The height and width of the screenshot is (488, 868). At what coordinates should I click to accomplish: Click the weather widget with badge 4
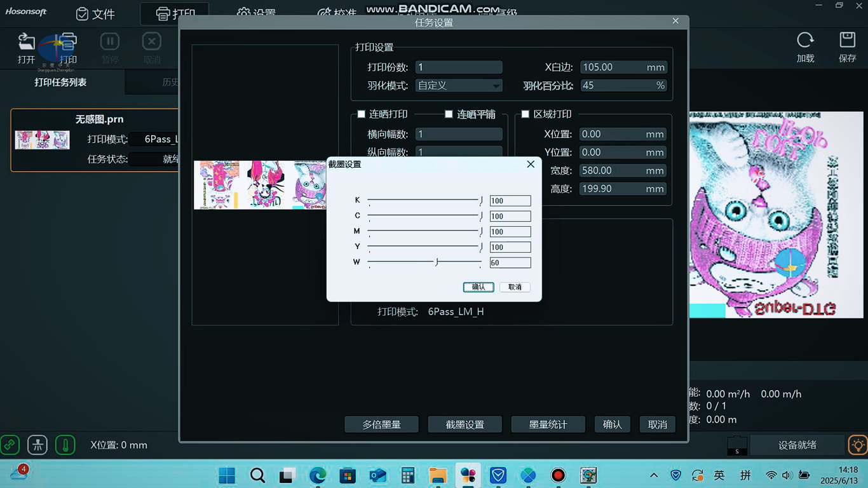tap(18, 473)
